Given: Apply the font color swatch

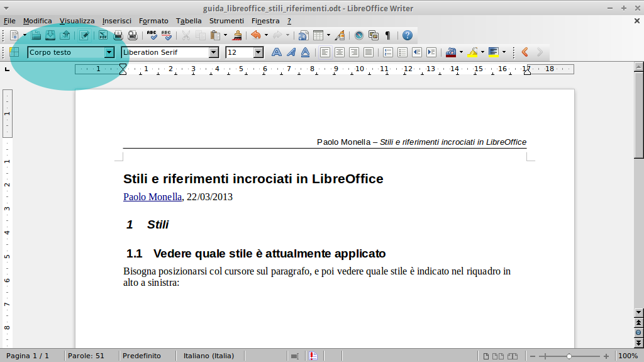Looking at the screenshot, I should tap(451, 52).
